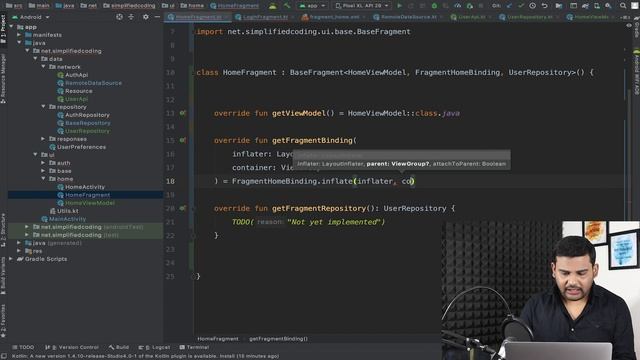Toggle the Resource Manager tool window
The width and height of the screenshot is (640, 360).
coord(3,78)
